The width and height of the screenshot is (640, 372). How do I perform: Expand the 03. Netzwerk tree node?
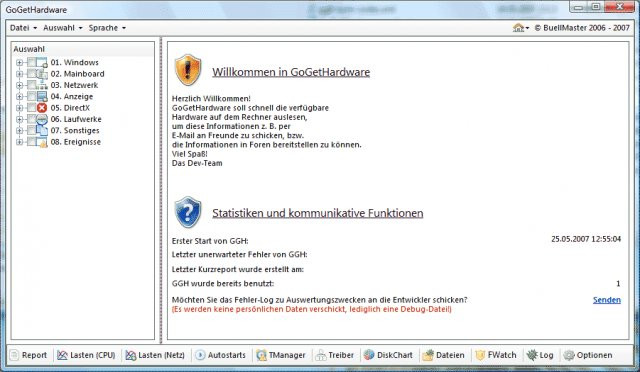[19, 85]
